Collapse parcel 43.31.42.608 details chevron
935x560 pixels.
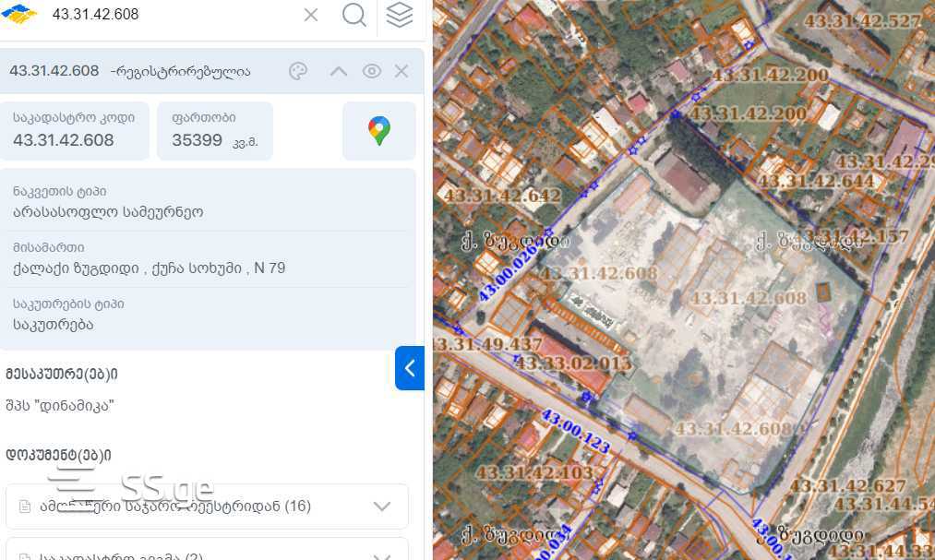point(338,71)
